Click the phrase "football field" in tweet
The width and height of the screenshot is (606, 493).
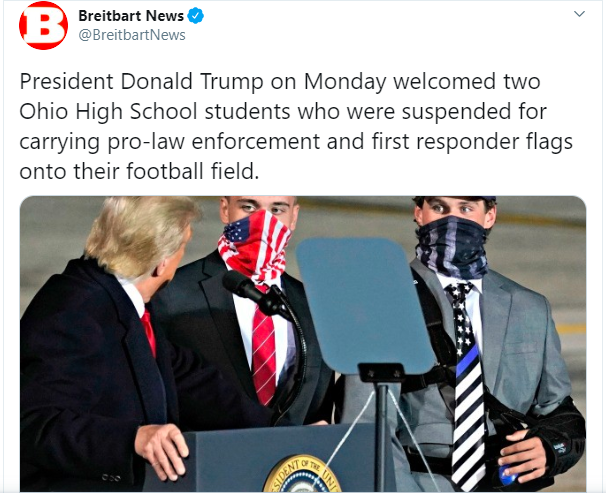[x=192, y=171]
